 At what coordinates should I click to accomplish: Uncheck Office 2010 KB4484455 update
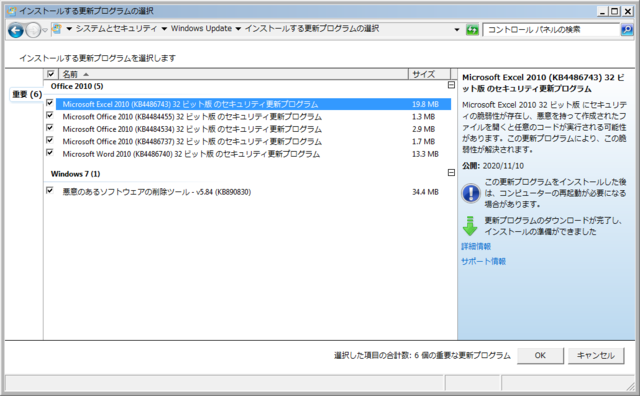point(50,116)
